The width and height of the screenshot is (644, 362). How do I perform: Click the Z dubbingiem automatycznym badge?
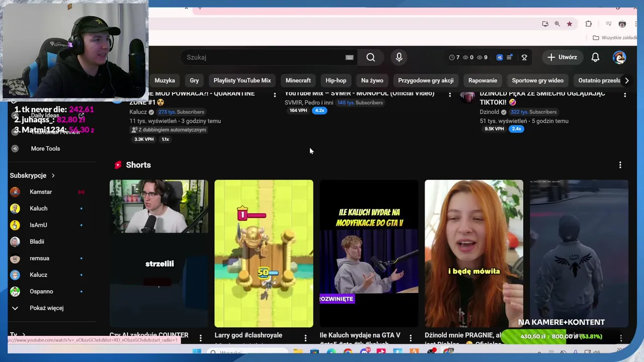coord(169,130)
